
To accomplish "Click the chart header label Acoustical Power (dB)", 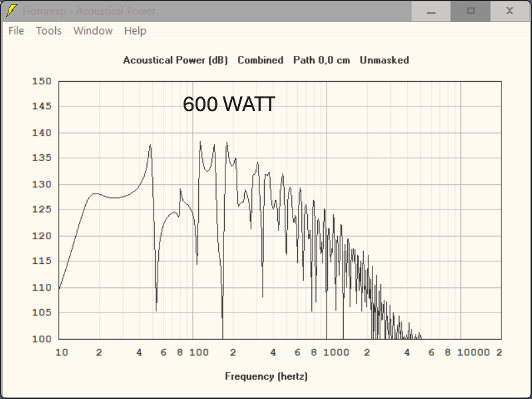I will point(175,60).
